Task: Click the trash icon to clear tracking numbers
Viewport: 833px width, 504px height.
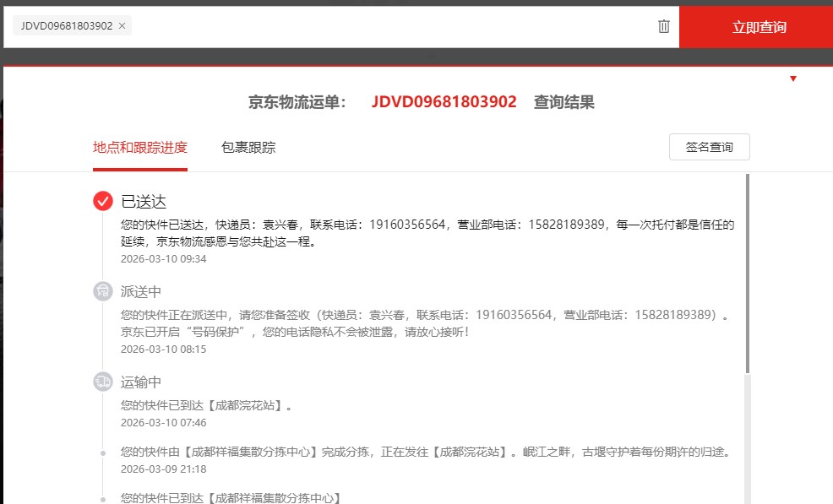Action: 664,26
